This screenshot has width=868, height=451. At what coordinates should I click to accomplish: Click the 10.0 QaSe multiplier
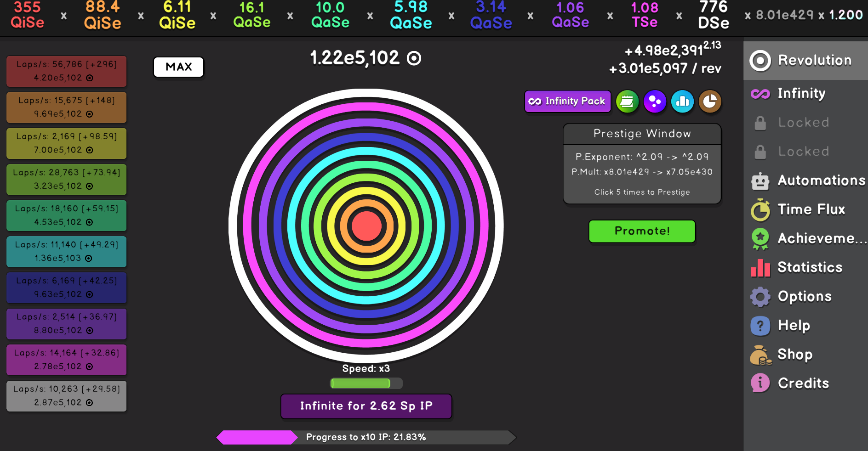pyautogui.click(x=330, y=15)
